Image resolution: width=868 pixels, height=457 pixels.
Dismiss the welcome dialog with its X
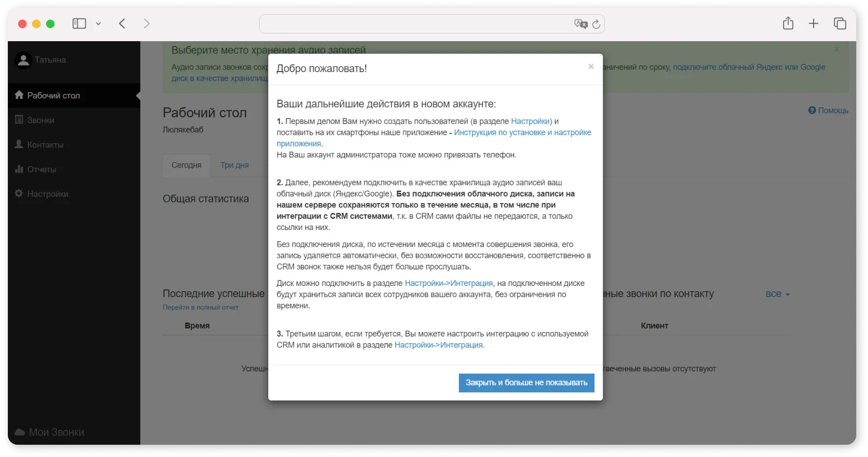(590, 66)
